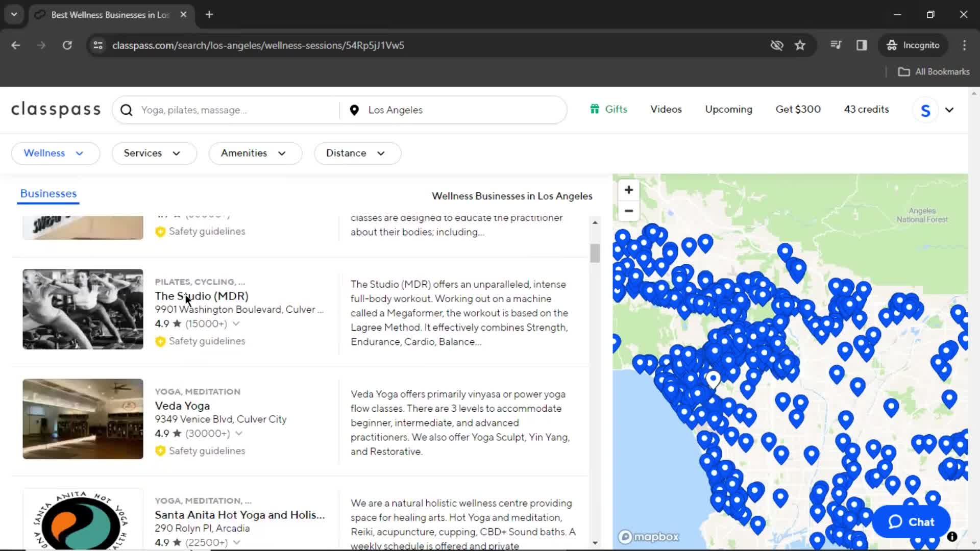Open the Wellness filter dropdown
This screenshot has width=980, height=551.
tap(55, 154)
